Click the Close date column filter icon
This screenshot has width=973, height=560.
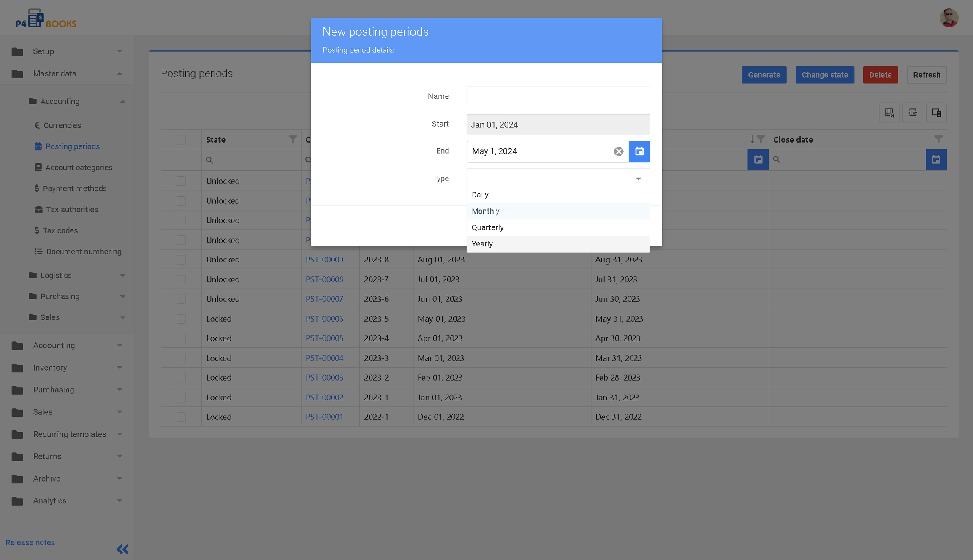tap(938, 139)
